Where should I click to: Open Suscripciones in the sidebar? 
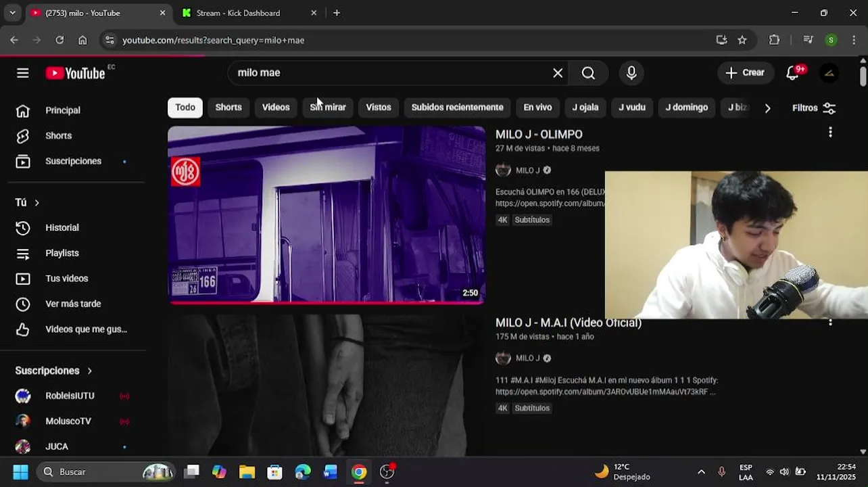point(72,161)
